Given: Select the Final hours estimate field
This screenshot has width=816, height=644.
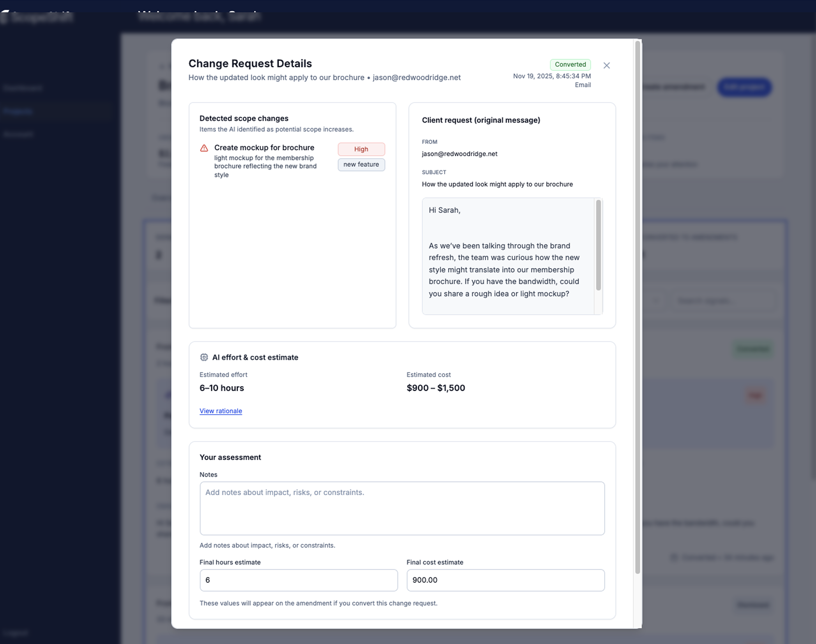Looking at the screenshot, I should [298, 580].
